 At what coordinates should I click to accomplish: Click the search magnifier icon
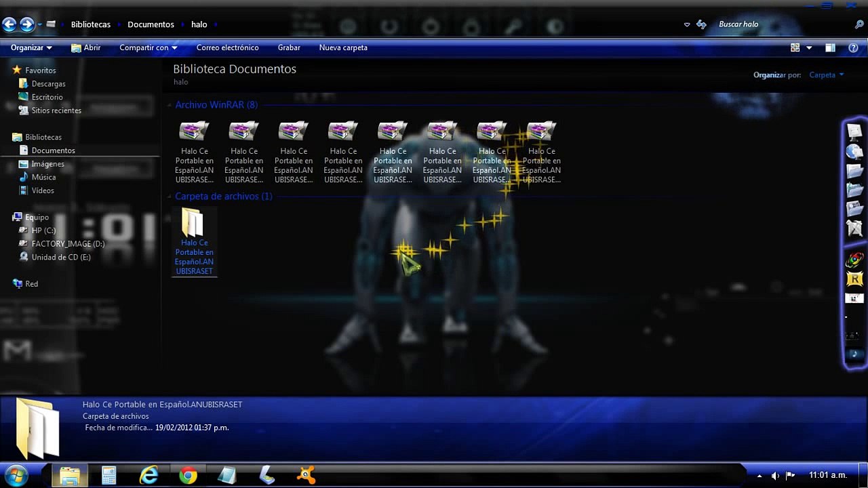tap(859, 24)
